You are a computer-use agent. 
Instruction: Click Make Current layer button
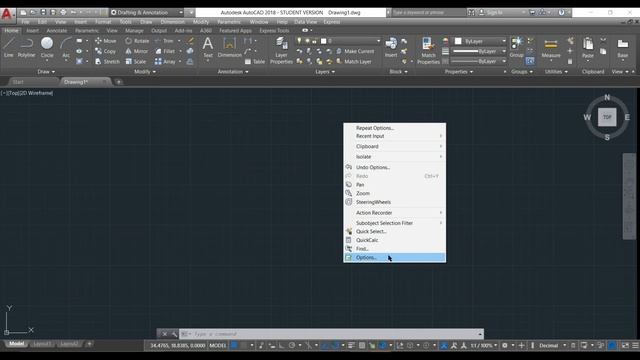coord(355,51)
